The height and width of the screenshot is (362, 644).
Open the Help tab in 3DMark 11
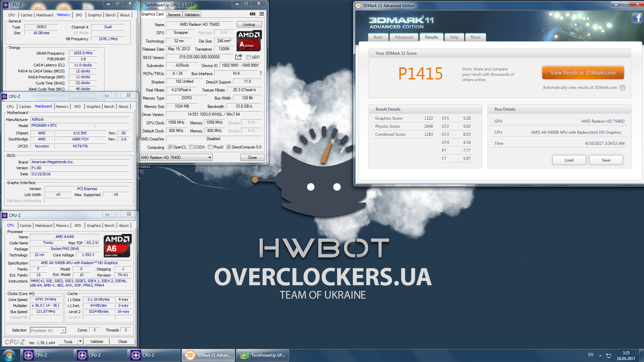click(x=454, y=37)
